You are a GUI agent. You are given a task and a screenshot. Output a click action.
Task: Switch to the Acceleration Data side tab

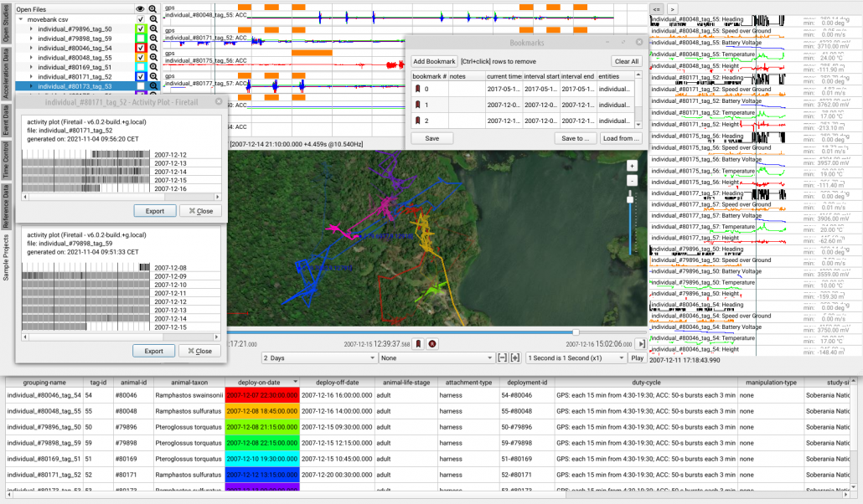(x=6, y=74)
